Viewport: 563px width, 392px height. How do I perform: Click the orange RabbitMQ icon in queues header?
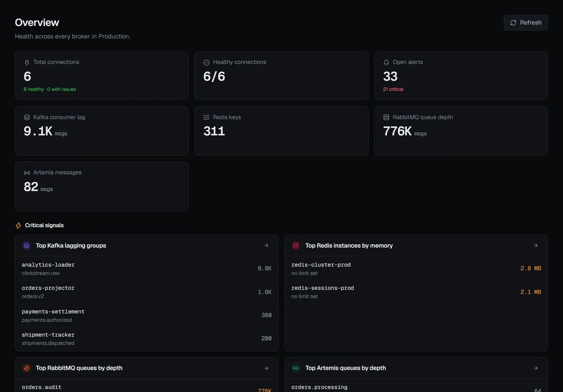click(26, 368)
